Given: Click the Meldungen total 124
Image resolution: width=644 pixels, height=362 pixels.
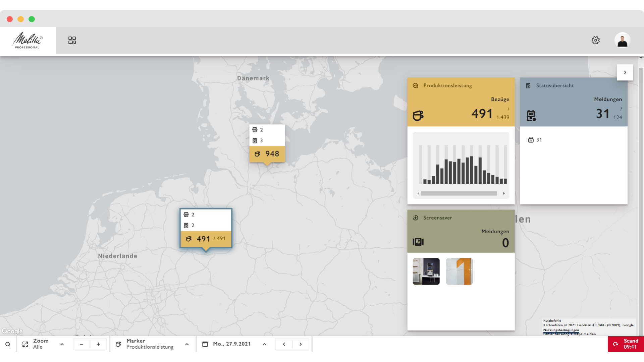Looking at the screenshot, I should 618,117.
